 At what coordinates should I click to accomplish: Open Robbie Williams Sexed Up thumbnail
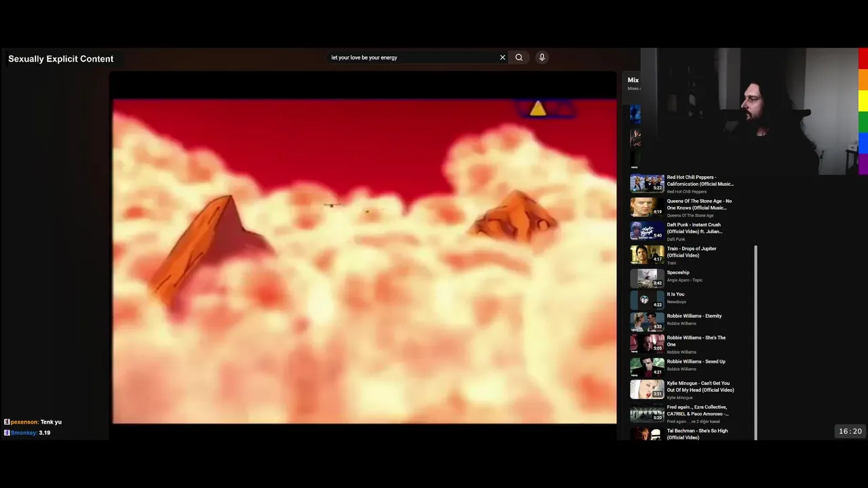coord(647,367)
